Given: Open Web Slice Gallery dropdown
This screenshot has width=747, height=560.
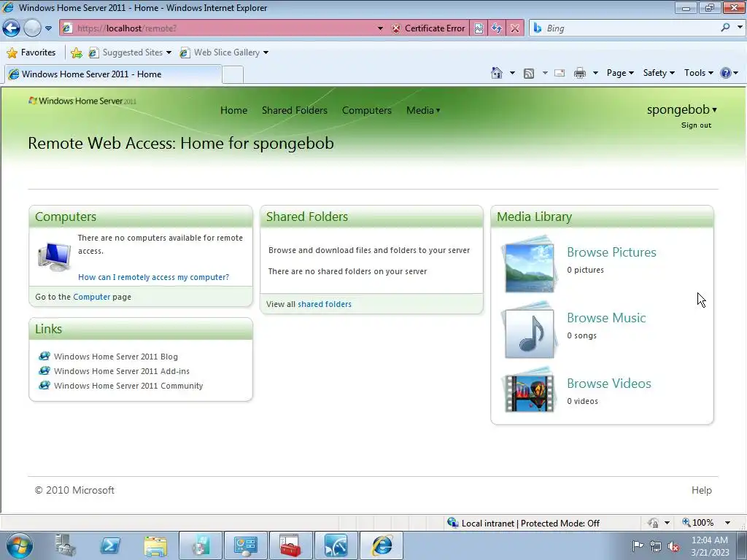Looking at the screenshot, I should pos(224,52).
